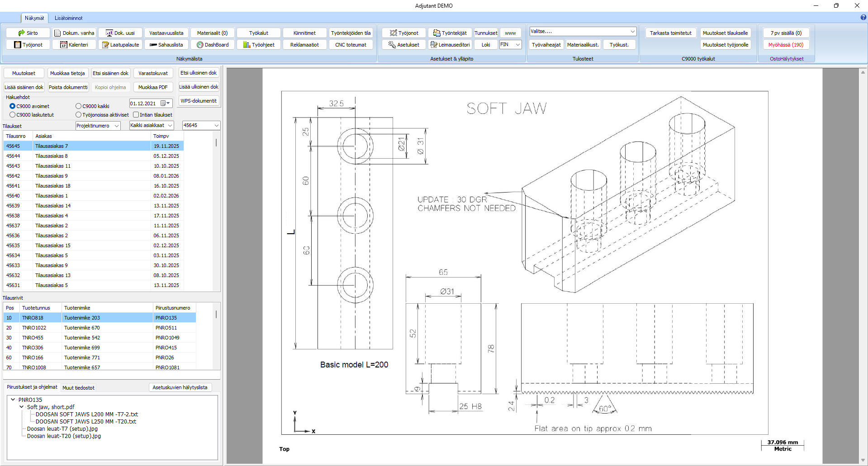Select DOOSAN SOFT JAWS L200 MM -T7-2.txt

click(x=87, y=414)
